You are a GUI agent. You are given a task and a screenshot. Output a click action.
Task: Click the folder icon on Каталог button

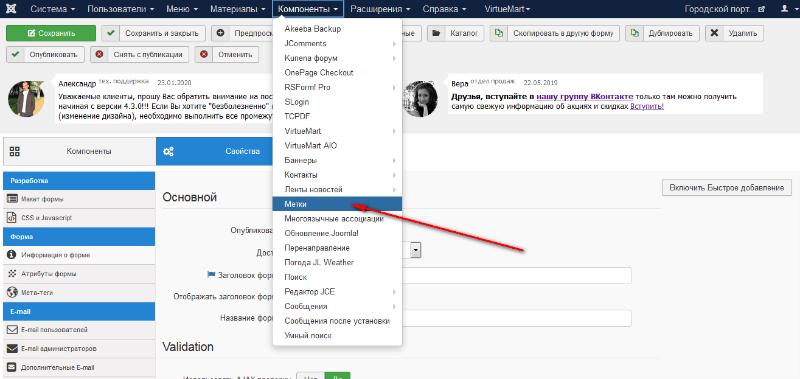(436, 33)
